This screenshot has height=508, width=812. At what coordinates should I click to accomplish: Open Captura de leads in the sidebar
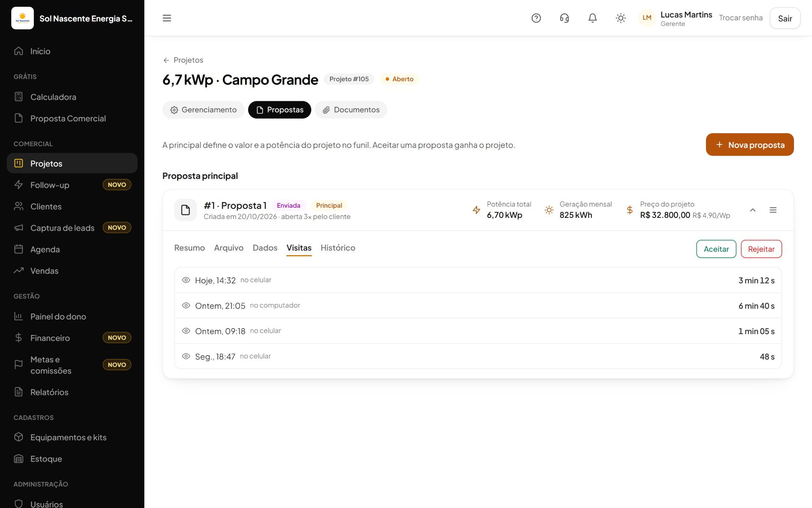(72, 228)
